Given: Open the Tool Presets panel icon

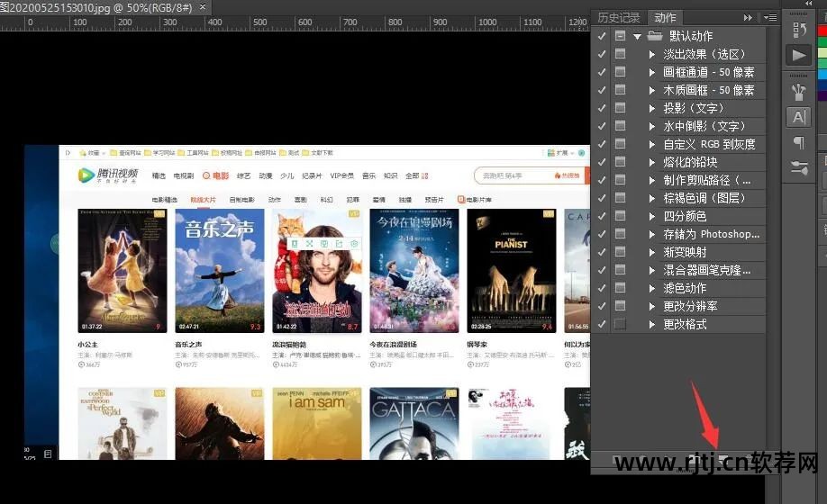Looking at the screenshot, I should point(799,168).
